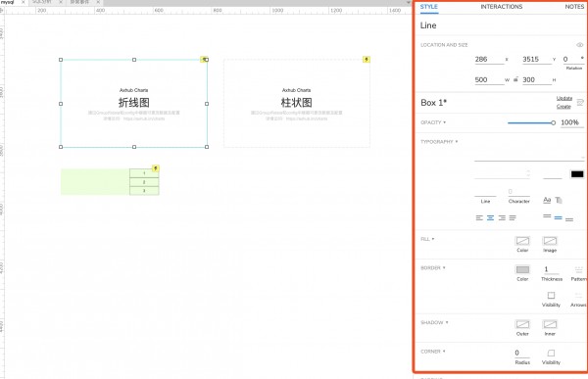Align text to top vertically

pyautogui.click(x=547, y=216)
